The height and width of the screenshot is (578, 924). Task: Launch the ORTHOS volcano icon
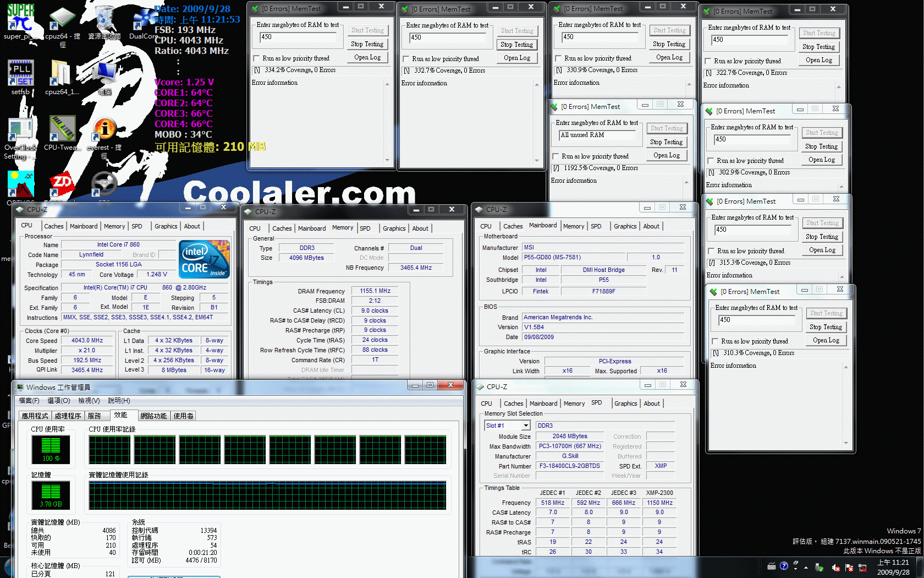(x=20, y=184)
